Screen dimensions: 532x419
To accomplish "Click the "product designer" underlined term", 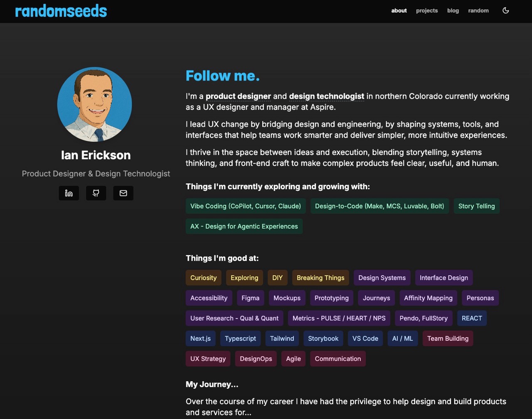I will tap(238, 96).
